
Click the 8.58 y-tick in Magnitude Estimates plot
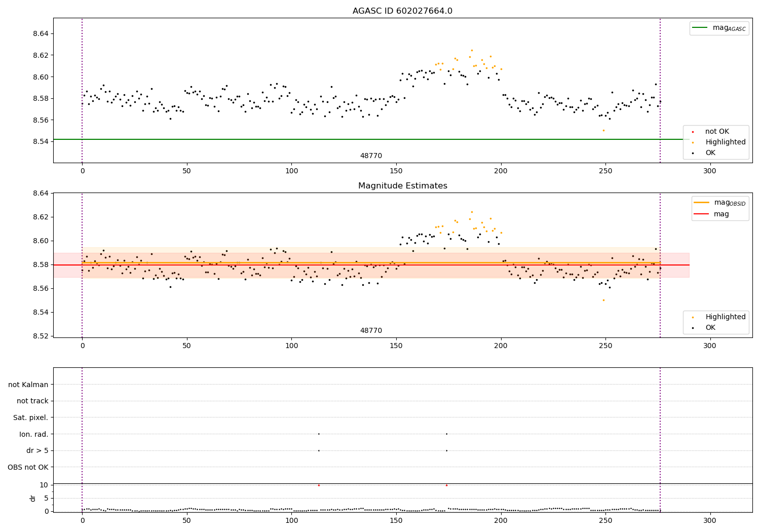tap(41, 265)
